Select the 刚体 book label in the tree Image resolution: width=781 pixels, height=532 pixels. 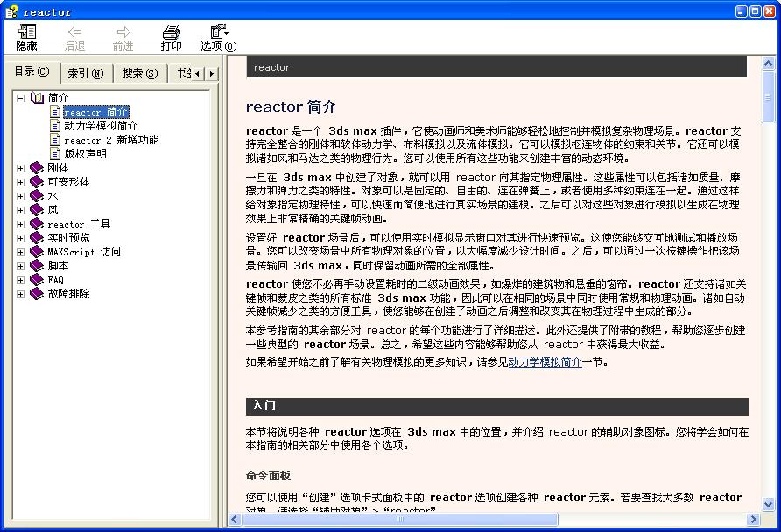[x=58, y=168]
